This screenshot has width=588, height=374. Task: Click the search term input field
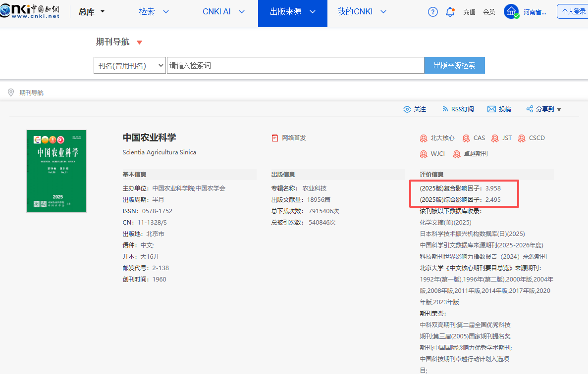tap(295, 65)
